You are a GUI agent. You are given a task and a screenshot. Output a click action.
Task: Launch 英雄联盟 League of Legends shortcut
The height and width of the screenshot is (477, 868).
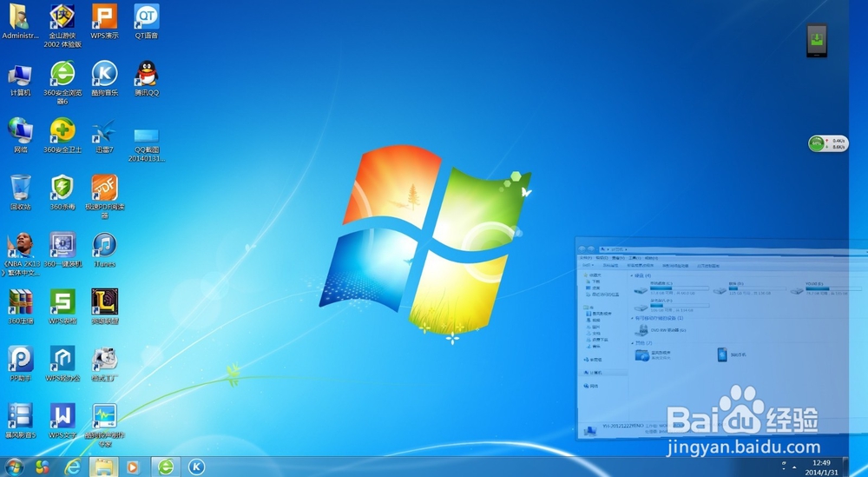pyautogui.click(x=105, y=307)
